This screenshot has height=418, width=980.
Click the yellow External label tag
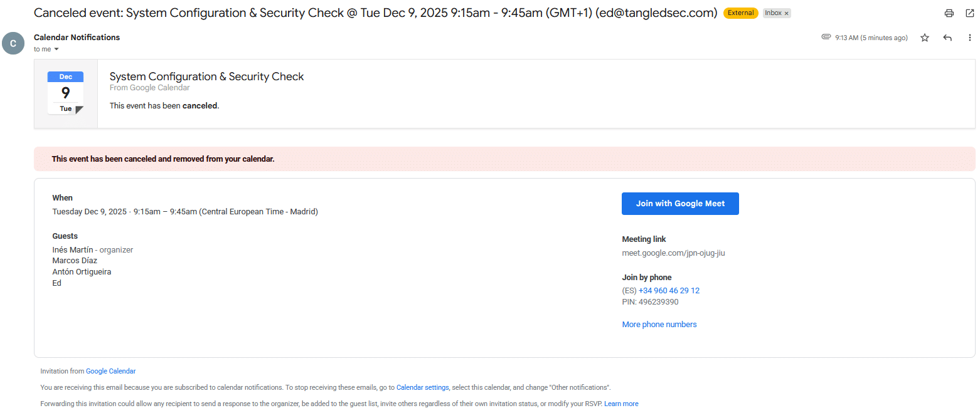[x=740, y=13]
